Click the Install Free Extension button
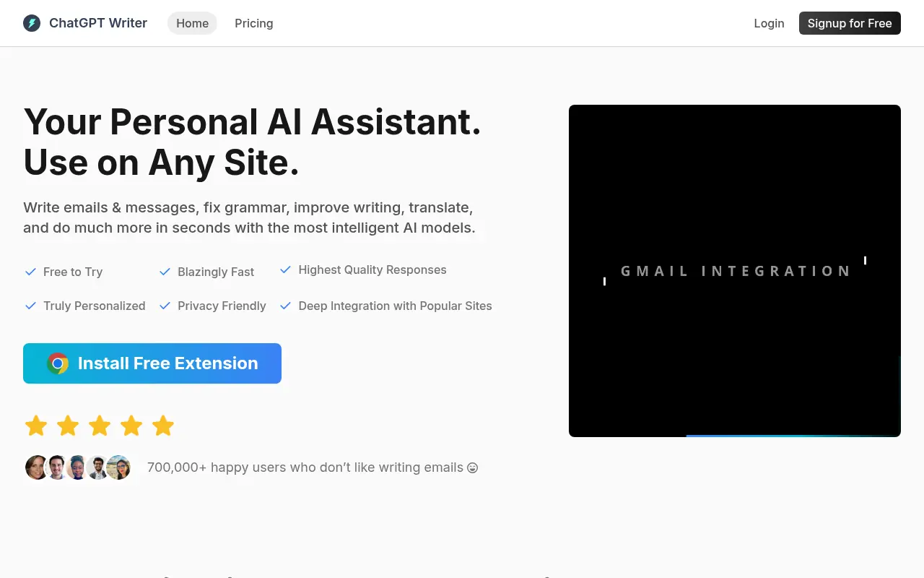The width and height of the screenshot is (924, 578). coord(152,363)
